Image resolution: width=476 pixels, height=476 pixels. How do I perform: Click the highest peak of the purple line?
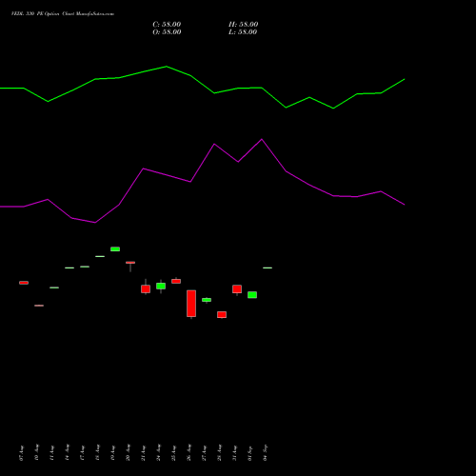pos(262,139)
